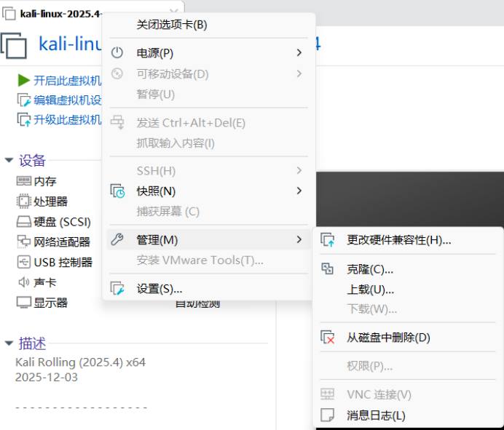Click the power icon beside 电源(P)

(x=117, y=52)
